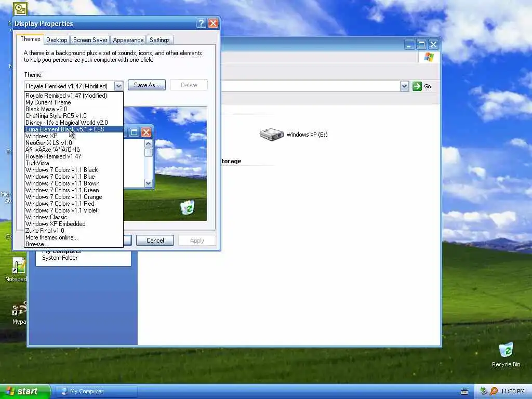Click the magnifier tray icon
This screenshot has width=532, height=399.
tap(494, 391)
